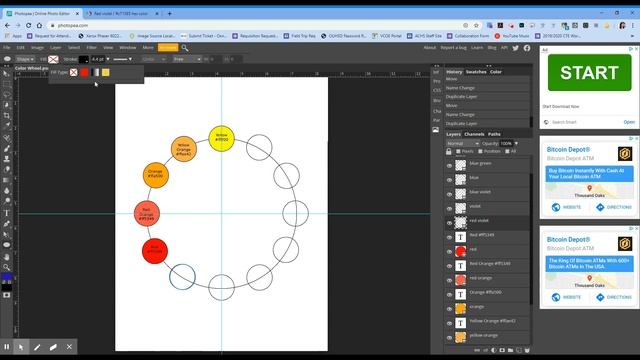Open the Layer menu
Screen dimensions: 640x360
click(x=56, y=48)
